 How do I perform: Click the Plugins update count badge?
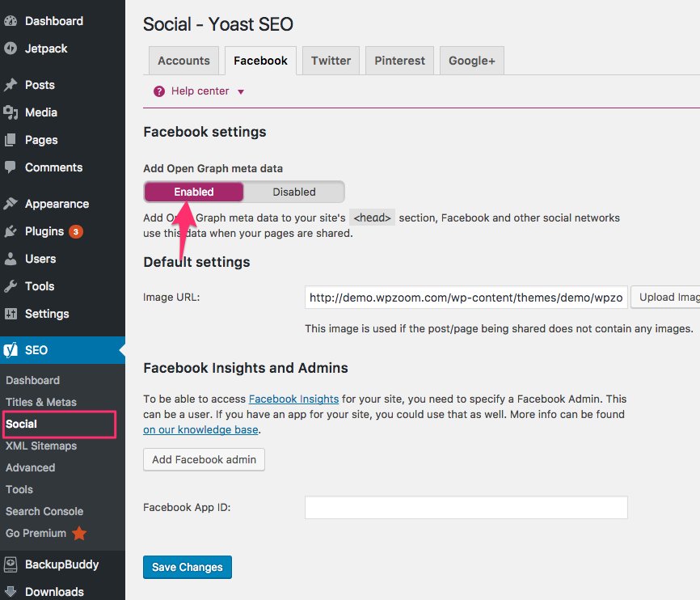click(x=76, y=231)
